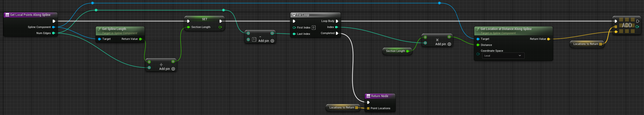Select the Section Length variable getter node

point(395,51)
